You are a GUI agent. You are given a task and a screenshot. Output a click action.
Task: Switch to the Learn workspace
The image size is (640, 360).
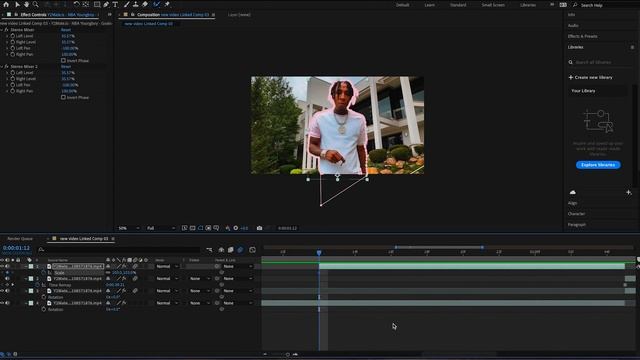[x=429, y=5]
